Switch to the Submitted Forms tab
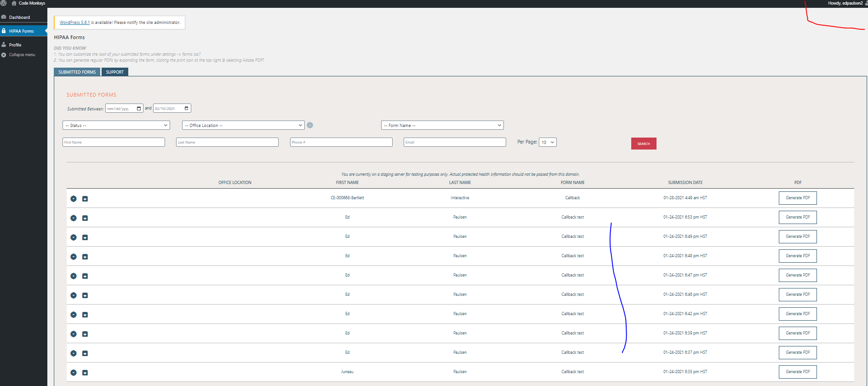Screen dimensions: 868x386 77,72
